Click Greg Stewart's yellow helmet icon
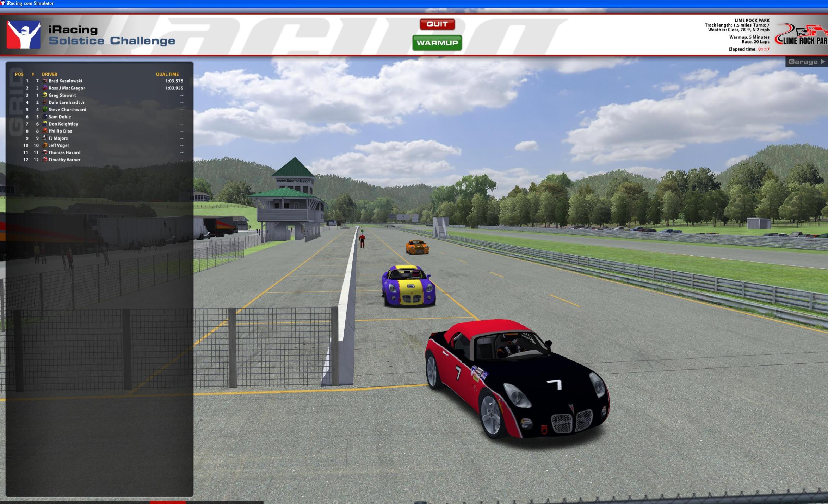 tap(45, 95)
